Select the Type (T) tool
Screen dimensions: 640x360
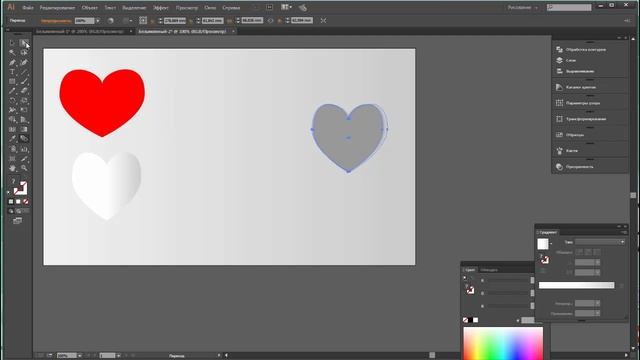(12, 72)
